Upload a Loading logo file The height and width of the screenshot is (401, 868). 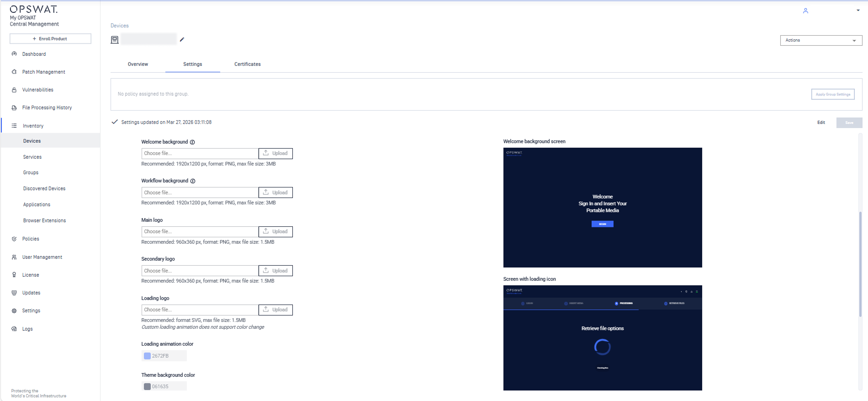point(275,310)
